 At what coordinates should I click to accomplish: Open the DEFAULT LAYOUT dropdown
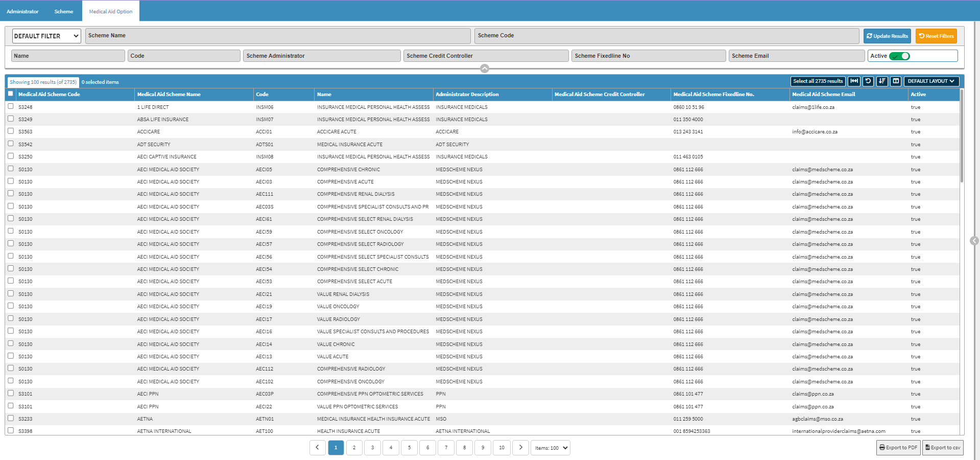[x=931, y=81]
